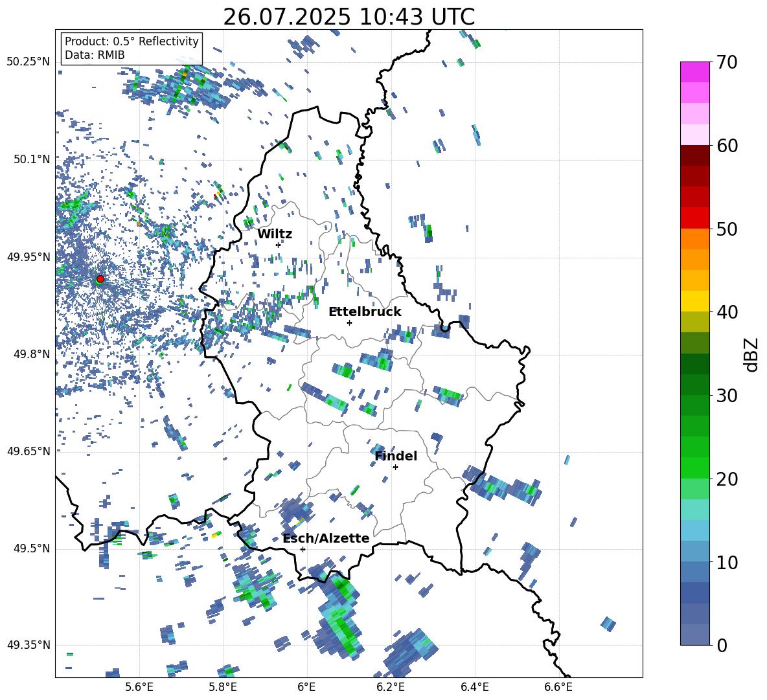Click the red radar site marker

(x=100, y=278)
